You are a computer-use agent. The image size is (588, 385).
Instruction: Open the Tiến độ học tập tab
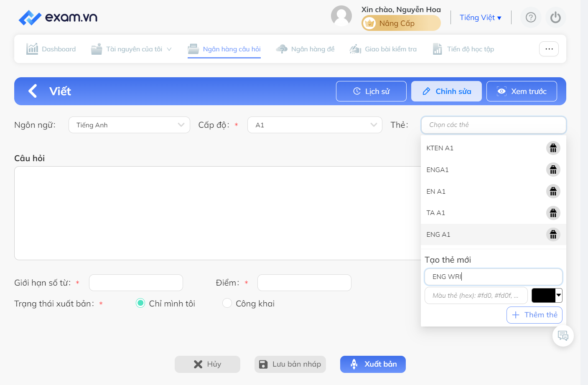click(463, 49)
